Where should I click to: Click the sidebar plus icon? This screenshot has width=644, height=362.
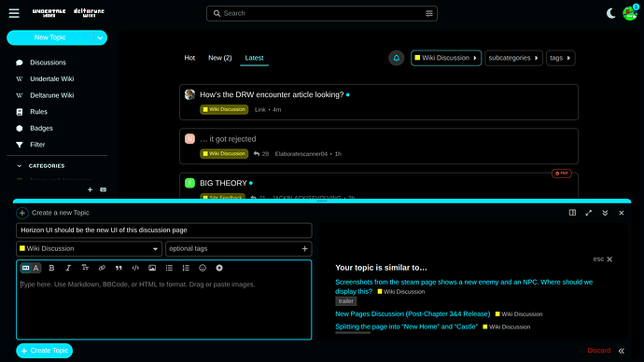(90, 189)
